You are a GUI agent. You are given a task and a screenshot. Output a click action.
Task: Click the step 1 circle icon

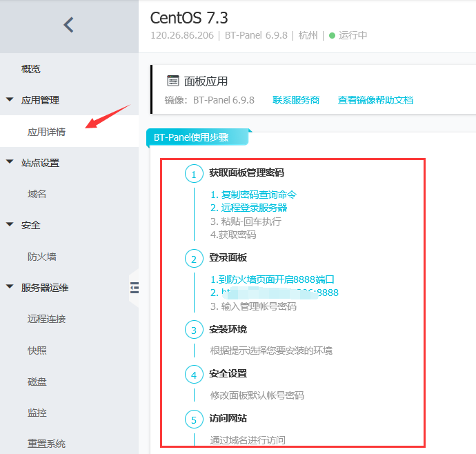(x=194, y=174)
